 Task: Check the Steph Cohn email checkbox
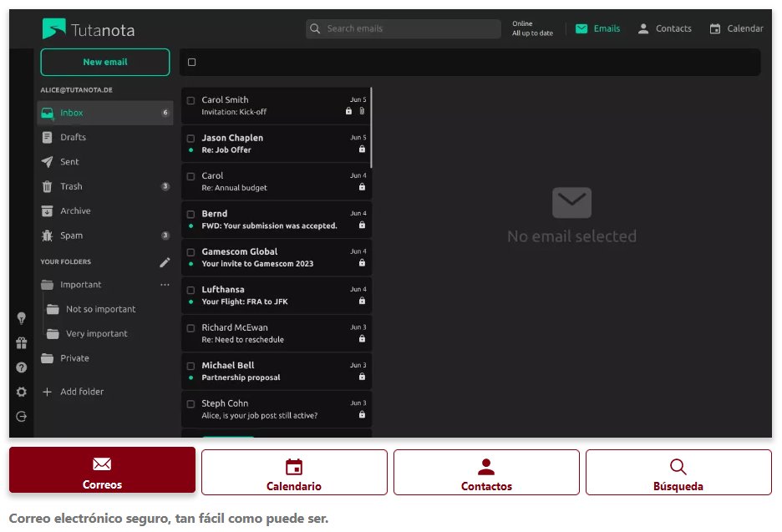pos(190,404)
